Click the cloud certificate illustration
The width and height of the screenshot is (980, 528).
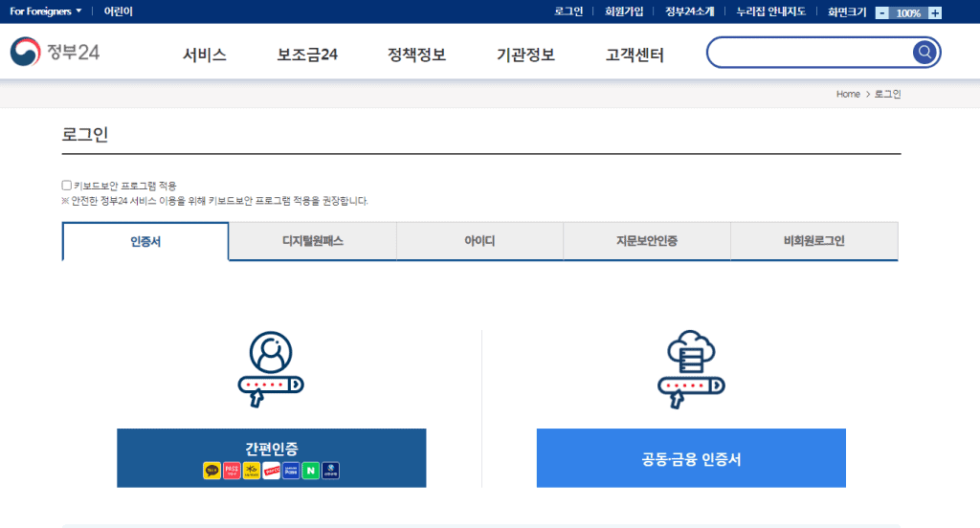[691, 369]
